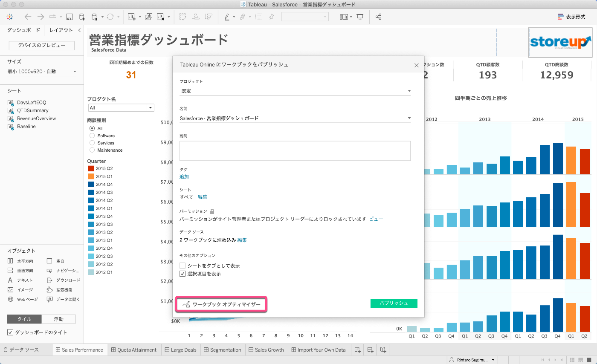Select the All radio button under 商談種別
Viewport: 597px width, 364px height.
[92, 128]
